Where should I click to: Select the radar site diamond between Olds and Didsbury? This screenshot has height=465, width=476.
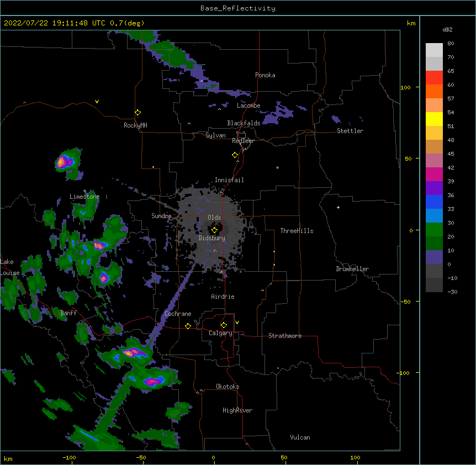coord(214,230)
